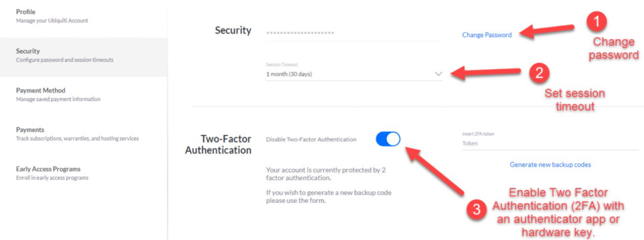Click the Change Password link
This screenshot has height=240, width=644.
487,35
